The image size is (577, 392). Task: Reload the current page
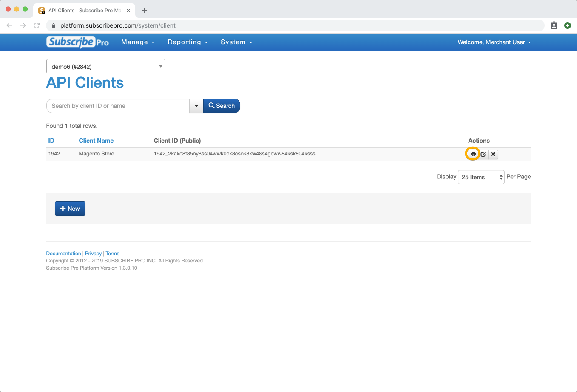point(37,25)
